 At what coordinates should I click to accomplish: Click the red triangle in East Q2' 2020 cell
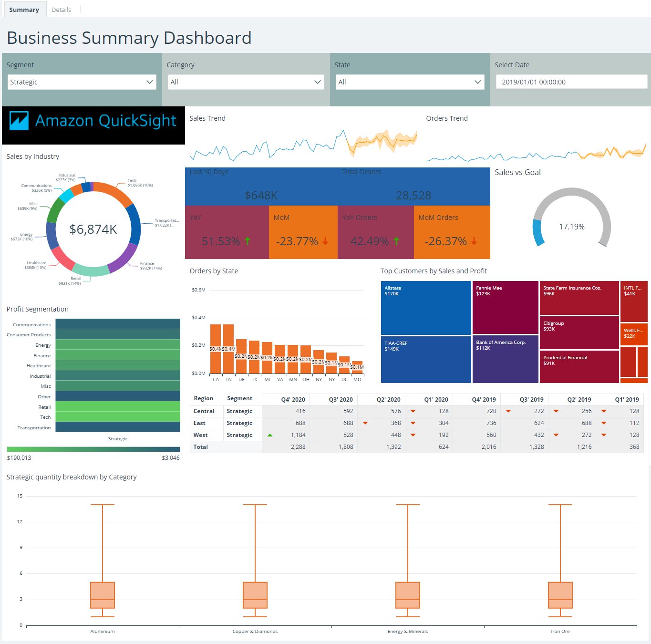coord(365,423)
